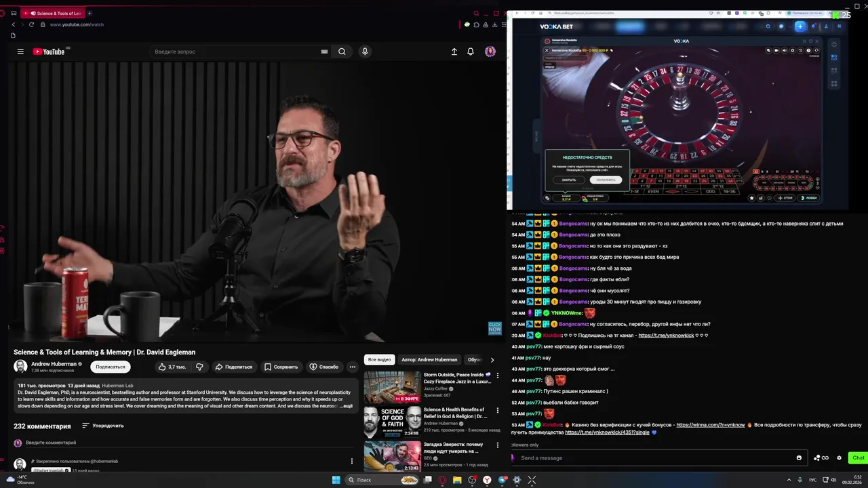Open Science of God & Faith thumbnail
868x488 pixels.
(x=393, y=422)
